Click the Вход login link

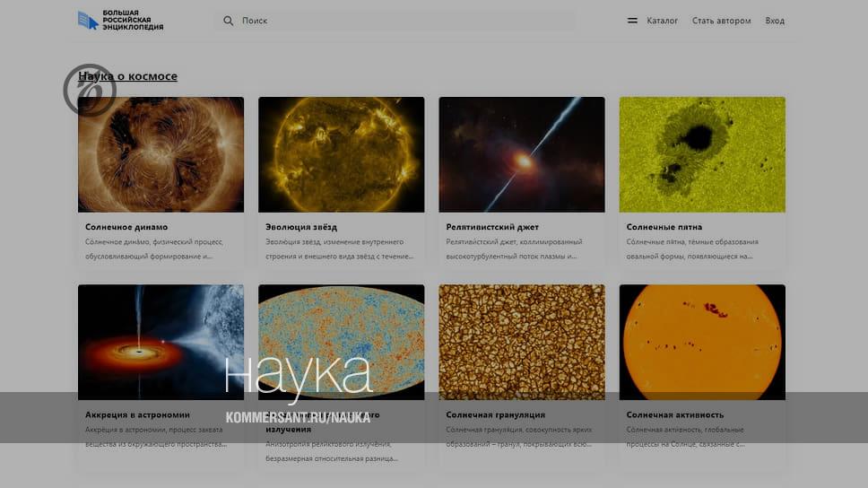pos(775,21)
